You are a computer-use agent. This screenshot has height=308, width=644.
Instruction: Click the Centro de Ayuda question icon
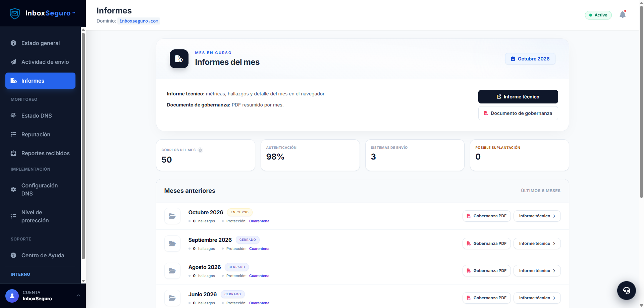click(13, 255)
